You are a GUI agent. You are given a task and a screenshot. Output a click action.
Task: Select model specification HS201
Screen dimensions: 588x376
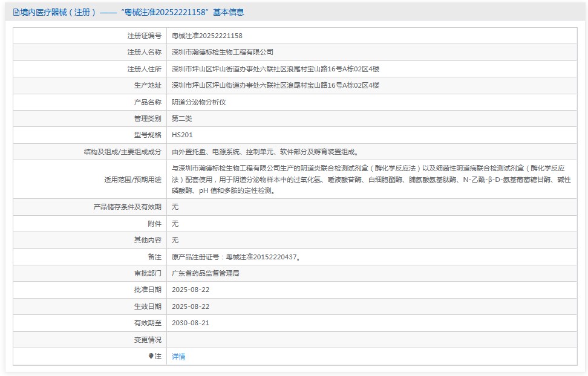182,135
